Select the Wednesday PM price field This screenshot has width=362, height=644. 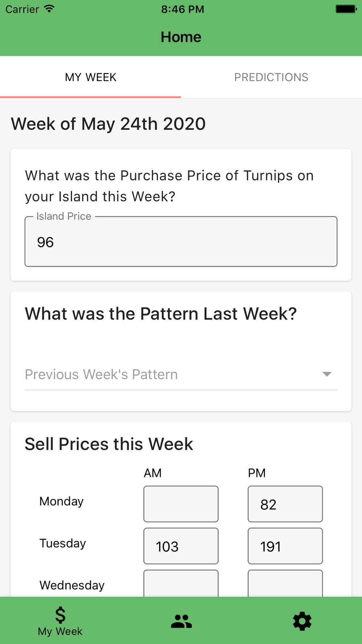[285, 584]
